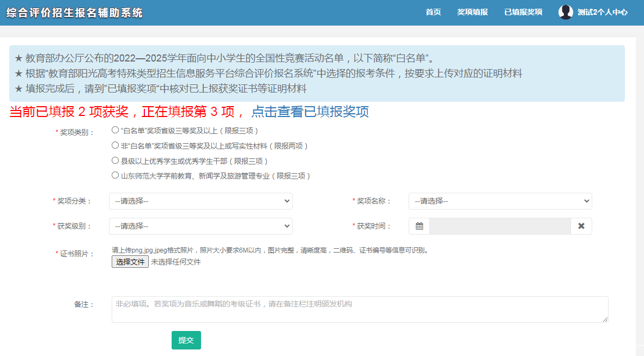Click inside the 备注 text area
The width and height of the screenshot is (644, 356).
(x=360, y=309)
